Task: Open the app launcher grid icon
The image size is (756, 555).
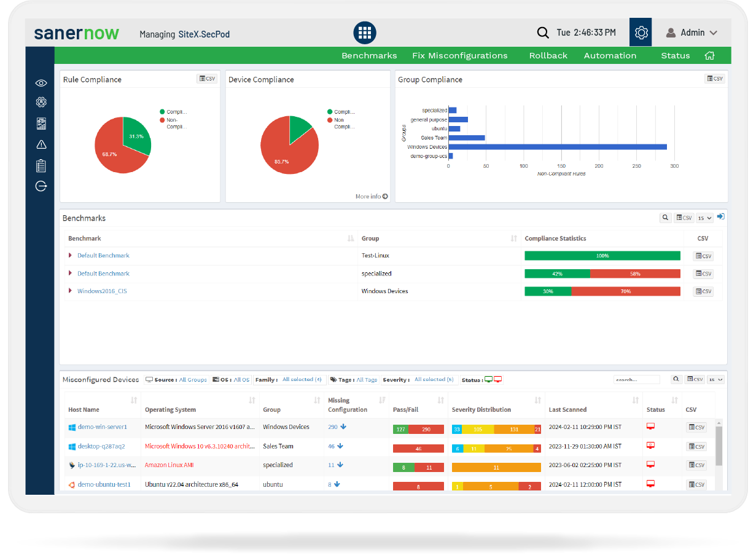Action: tap(364, 33)
